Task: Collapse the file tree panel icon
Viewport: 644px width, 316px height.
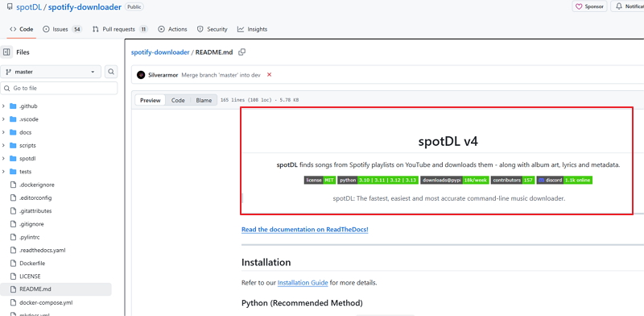Action: (6, 52)
